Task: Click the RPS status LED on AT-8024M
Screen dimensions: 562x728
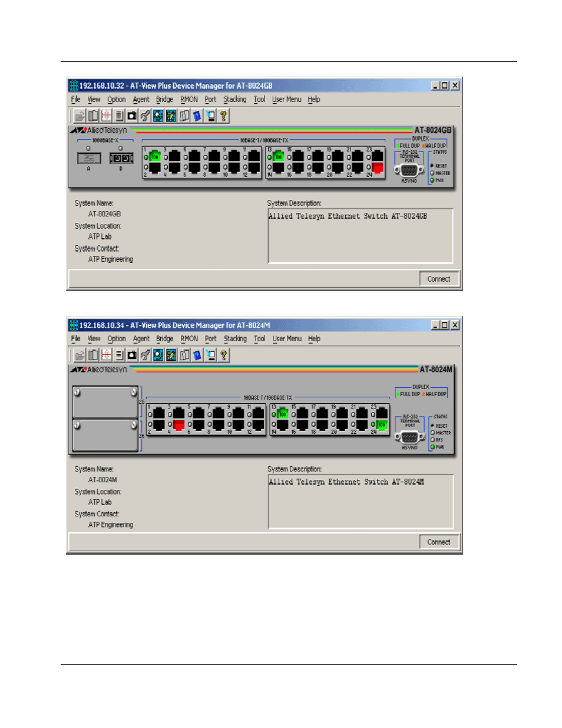Action: 432,440
